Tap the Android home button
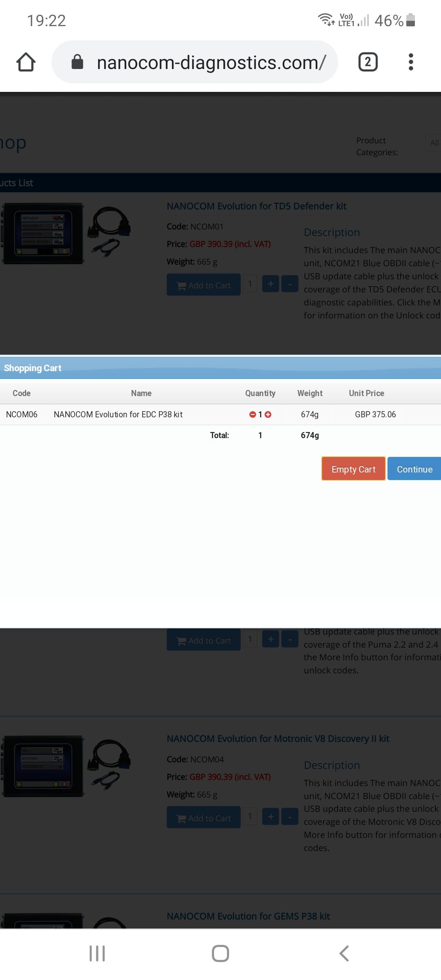441x980 pixels. tap(220, 953)
